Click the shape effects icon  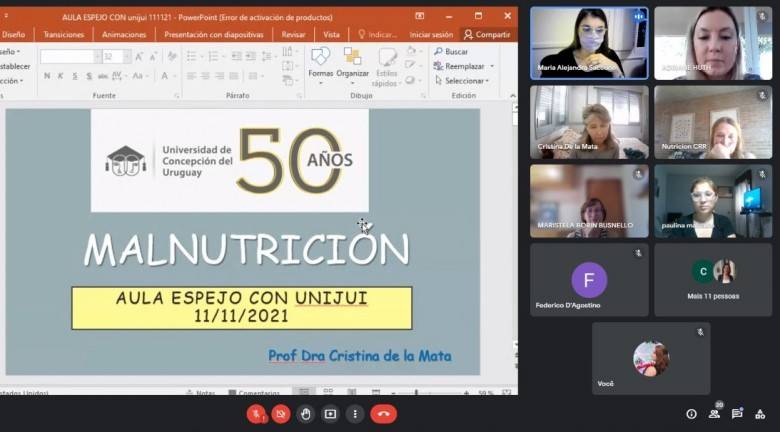[412, 80]
